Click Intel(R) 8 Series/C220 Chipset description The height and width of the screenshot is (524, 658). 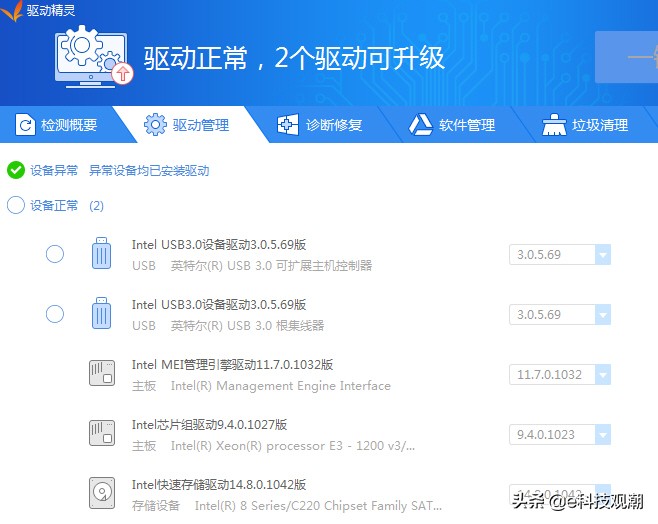click(x=318, y=506)
